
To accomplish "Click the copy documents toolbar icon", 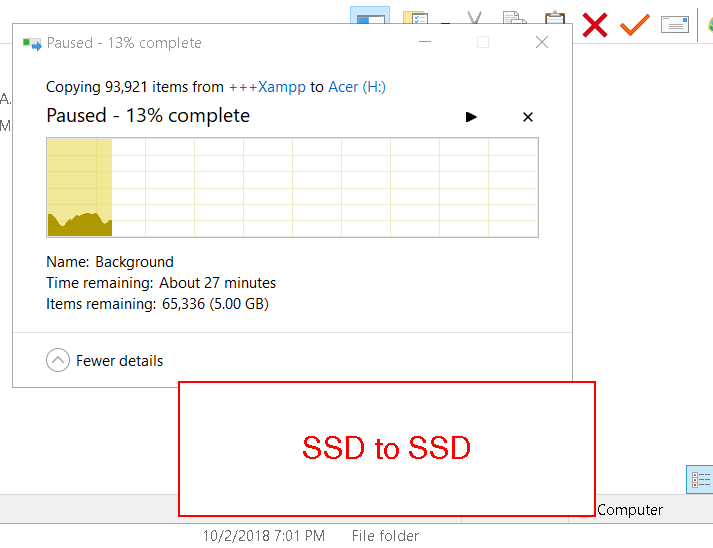I will [x=514, y=17].
